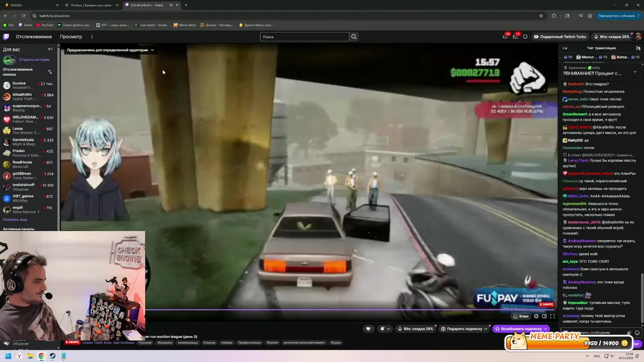Go to the Twitch home logo
Viewport: 644px width, 362px height.
point(6,37)
